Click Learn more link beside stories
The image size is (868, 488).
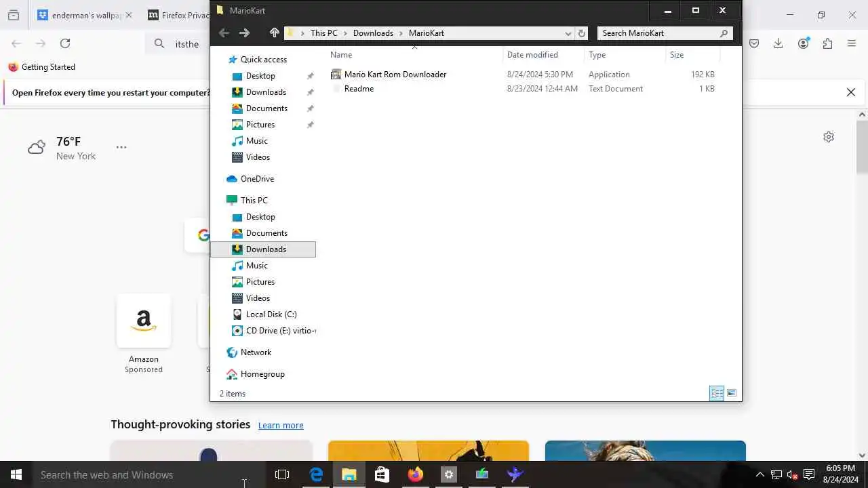tap(281, 425)
